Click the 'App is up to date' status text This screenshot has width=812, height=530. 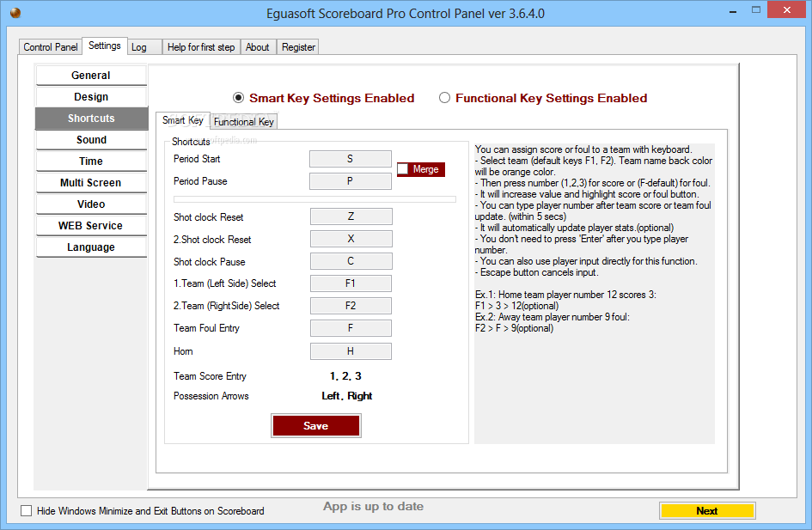coord(374,506)
